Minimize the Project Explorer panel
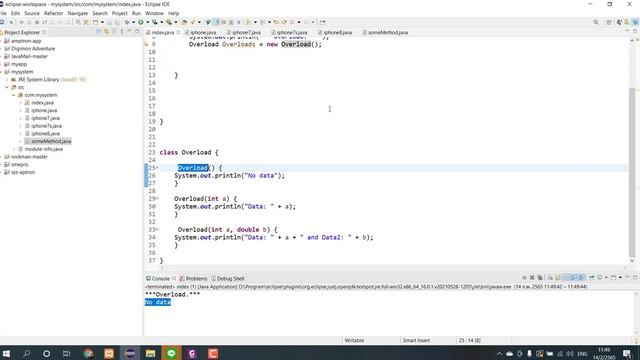640x360 pixels. click(129, 31)
